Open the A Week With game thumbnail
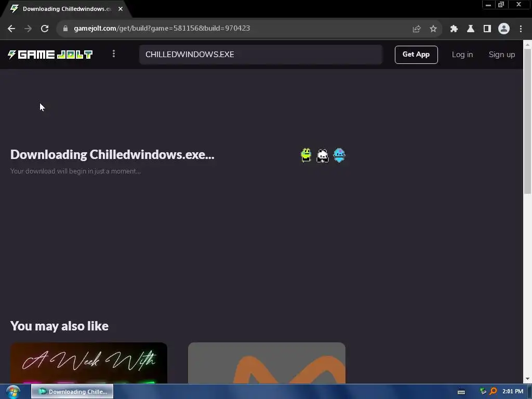 [89, 363]
